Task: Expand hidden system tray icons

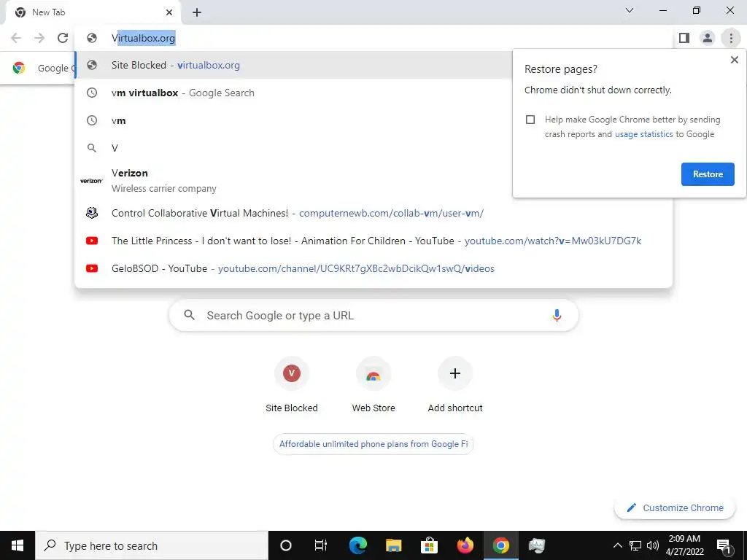Action: tap(617, 545)
